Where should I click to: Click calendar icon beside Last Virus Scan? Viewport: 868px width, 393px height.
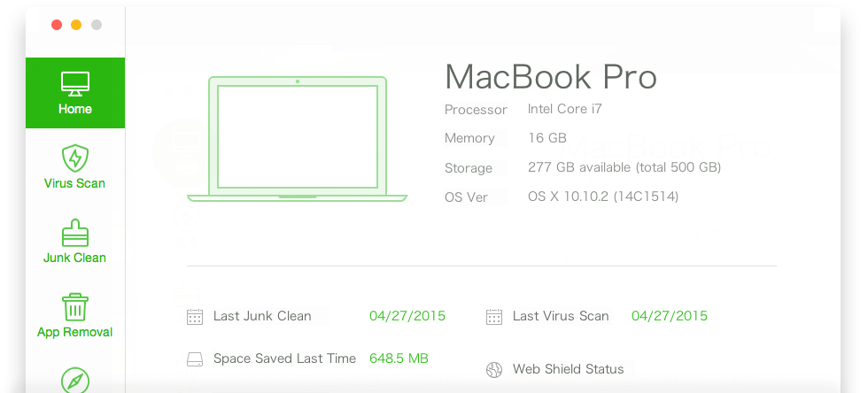tap(494, 316)
